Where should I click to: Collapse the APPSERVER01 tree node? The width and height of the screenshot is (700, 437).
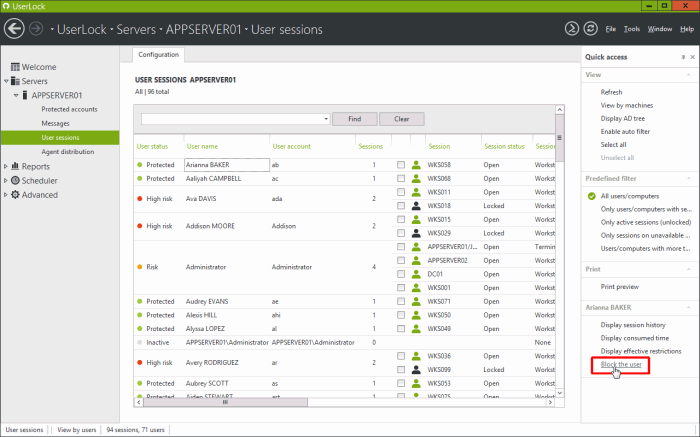point(16,95)
